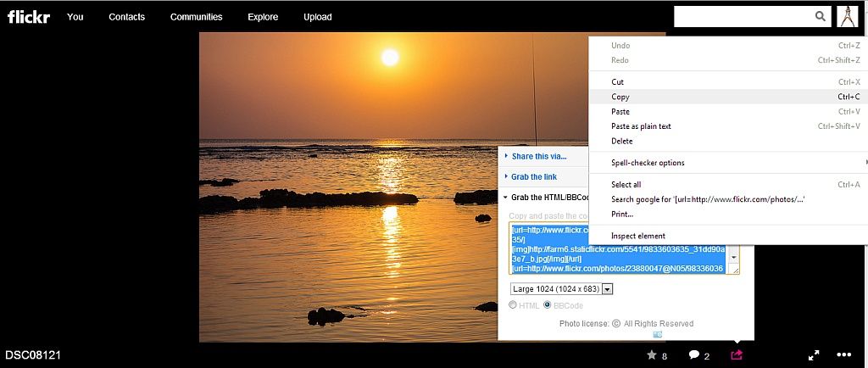Open the user avatar in header
This screenshot has height=368, width=868.
[x=847, y=16]
